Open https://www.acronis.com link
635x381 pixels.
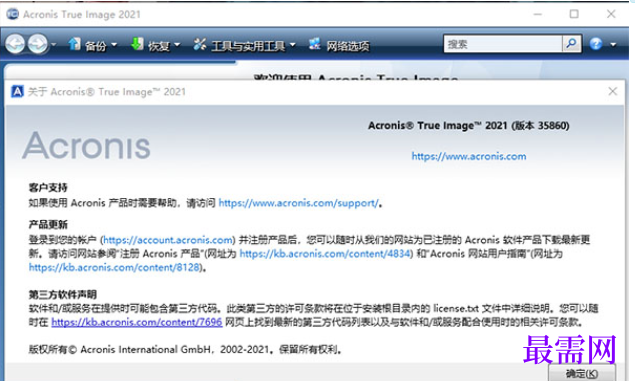[469, 156]
